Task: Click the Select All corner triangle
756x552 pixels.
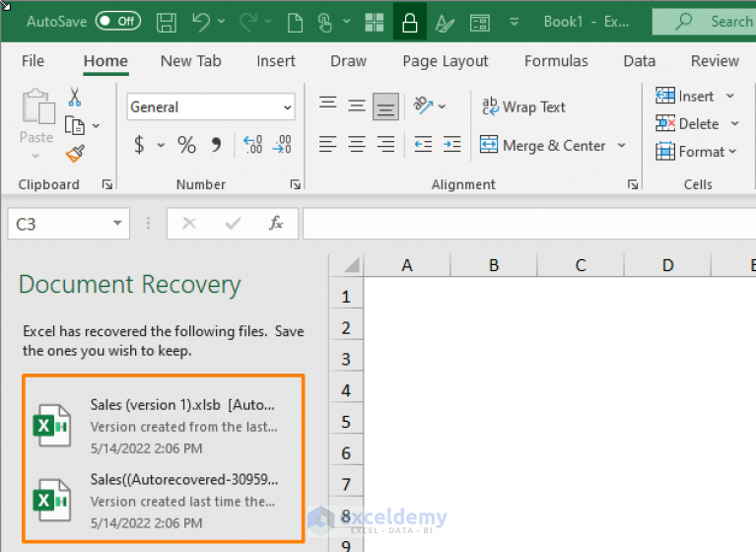Action: 352,265
